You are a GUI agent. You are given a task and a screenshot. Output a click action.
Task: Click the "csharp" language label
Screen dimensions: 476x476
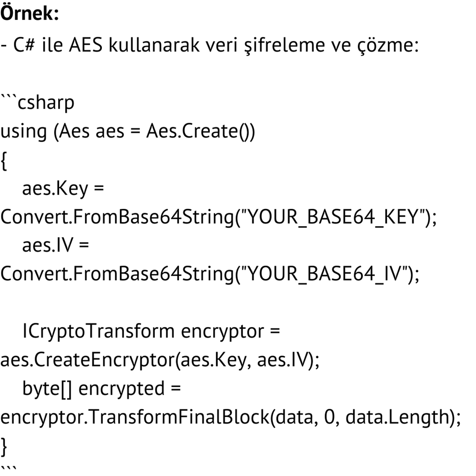[46, 103]
